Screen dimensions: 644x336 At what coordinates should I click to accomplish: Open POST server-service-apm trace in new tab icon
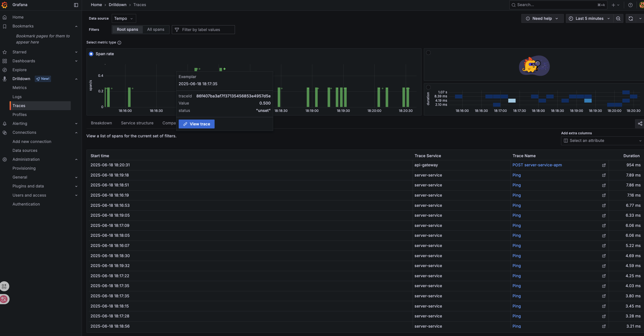(x=604, y=165)
